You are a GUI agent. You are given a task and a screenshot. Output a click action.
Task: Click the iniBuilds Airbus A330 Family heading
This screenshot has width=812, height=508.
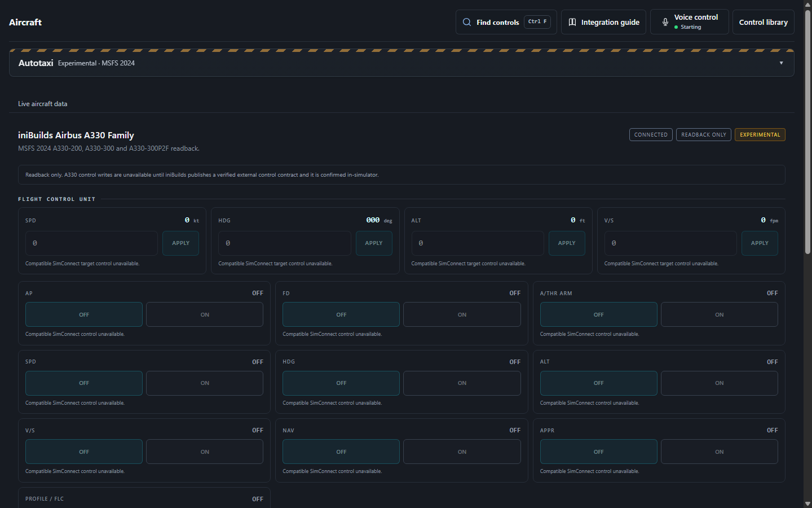pyautogui.click(x=76, y=135)
